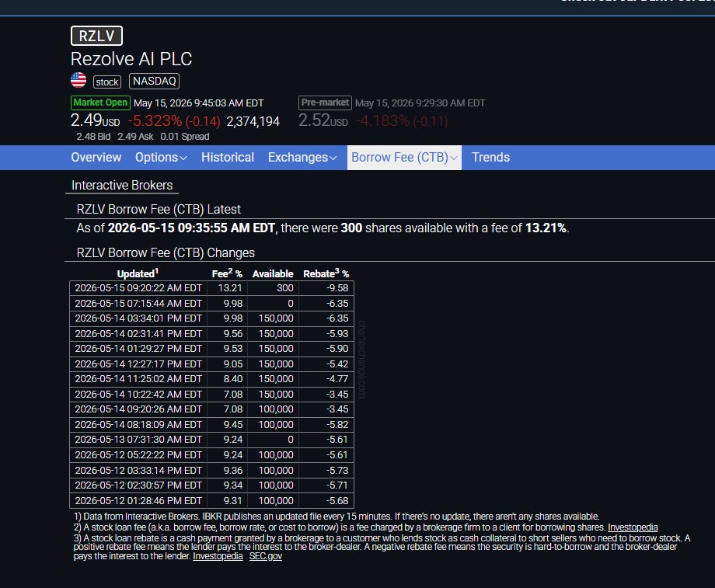Click the -5.71 rebate cell
Screen dimensions: 715x588
coord(337,485)
